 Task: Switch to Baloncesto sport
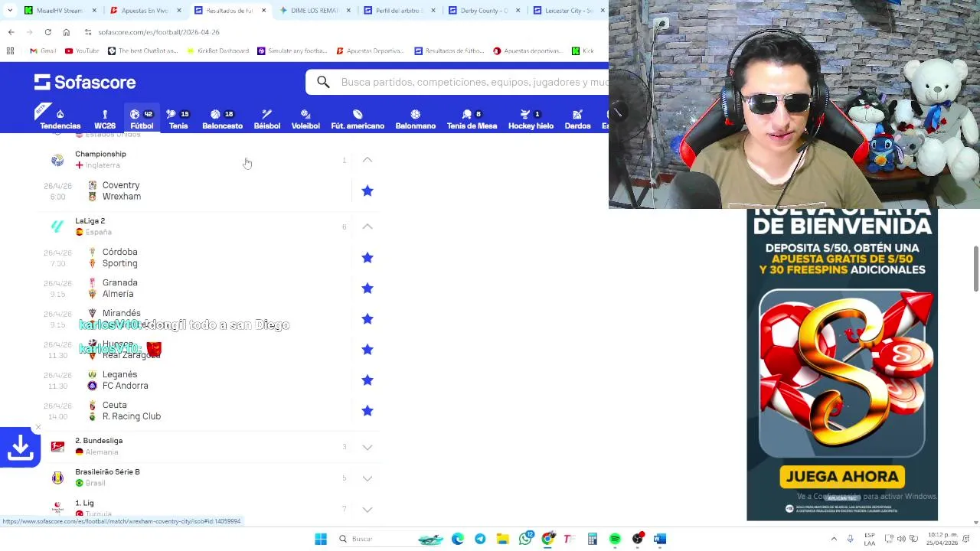coord(222,119)
